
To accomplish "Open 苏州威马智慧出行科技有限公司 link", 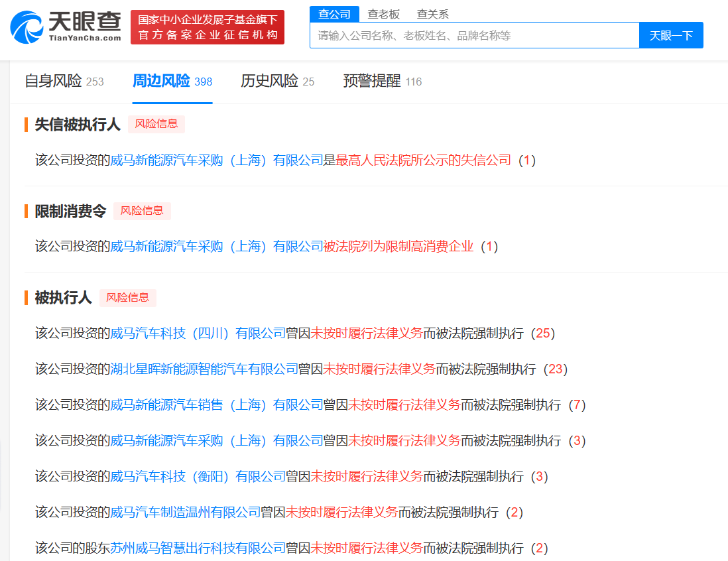I will click(x=198, y=548).
